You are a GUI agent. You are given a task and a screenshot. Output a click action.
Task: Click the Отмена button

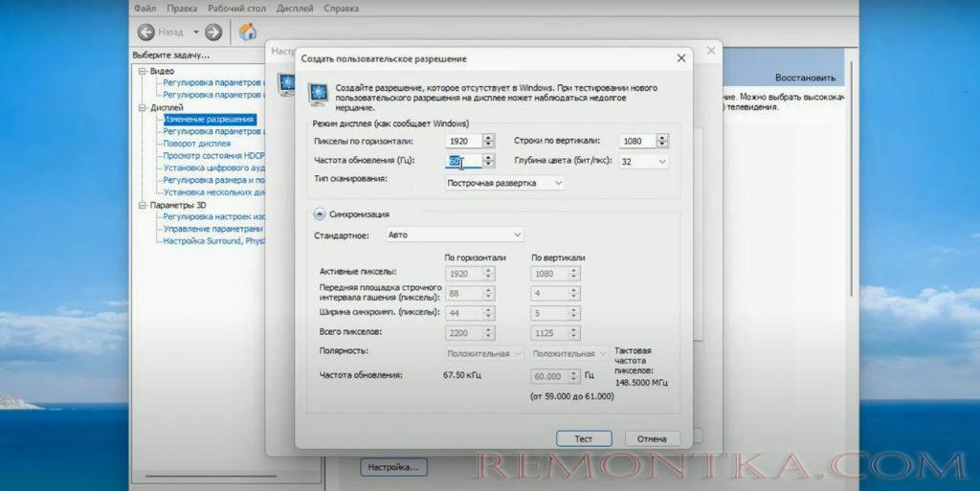tap(652, 438)
